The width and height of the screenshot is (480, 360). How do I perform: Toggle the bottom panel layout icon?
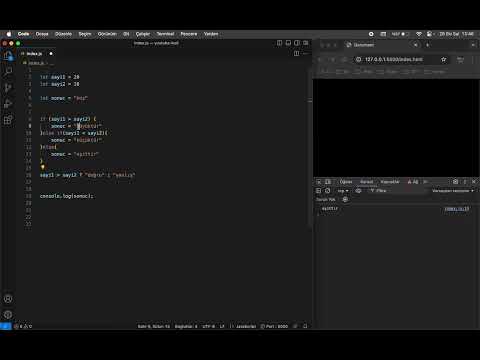pyautogui.click(x=288, y=43)
